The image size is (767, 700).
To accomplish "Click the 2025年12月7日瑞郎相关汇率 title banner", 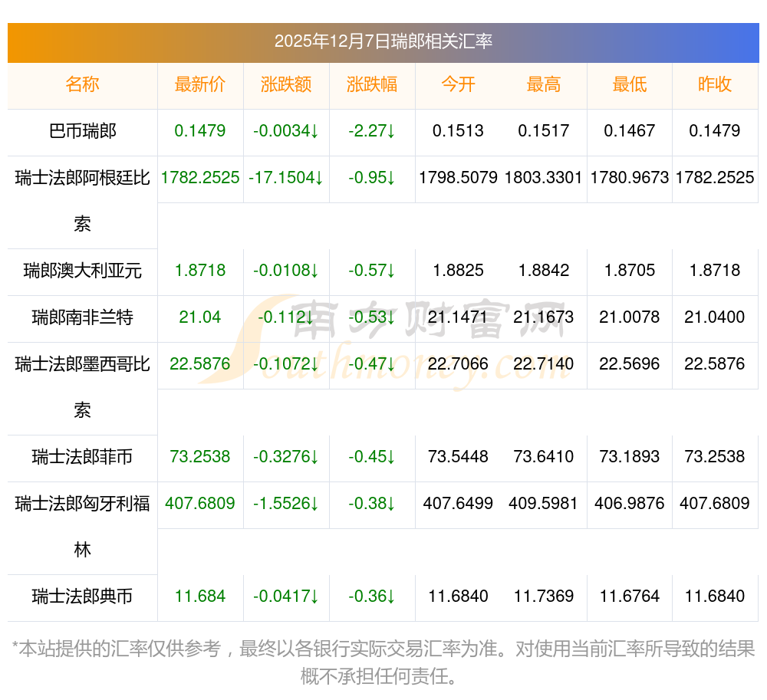I will (x=383, y=42).
